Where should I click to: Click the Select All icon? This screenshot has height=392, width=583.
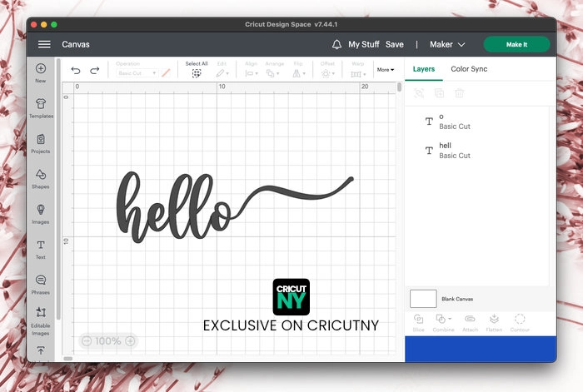(x=197, y=73)
